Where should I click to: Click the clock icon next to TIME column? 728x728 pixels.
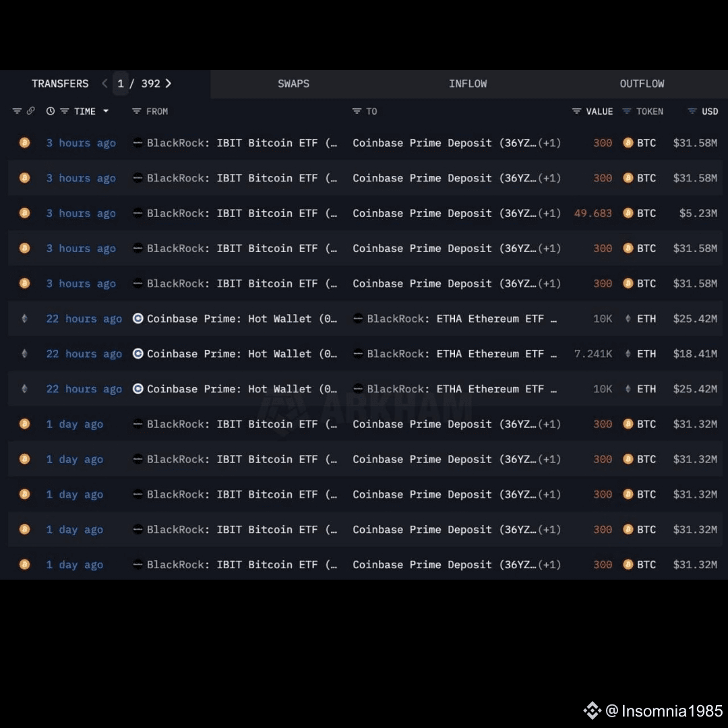(51, 111)
